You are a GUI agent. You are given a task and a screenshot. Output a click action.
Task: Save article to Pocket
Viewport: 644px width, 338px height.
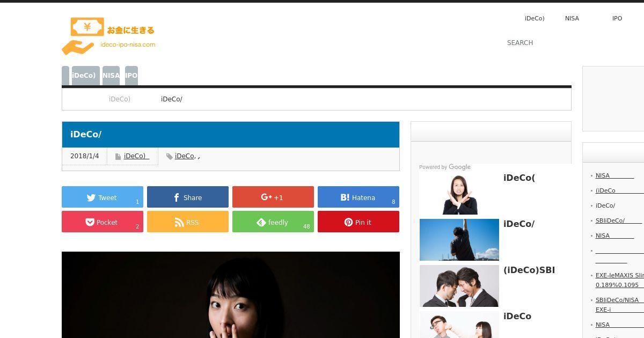pyautogui.click(x=103, y=222)
